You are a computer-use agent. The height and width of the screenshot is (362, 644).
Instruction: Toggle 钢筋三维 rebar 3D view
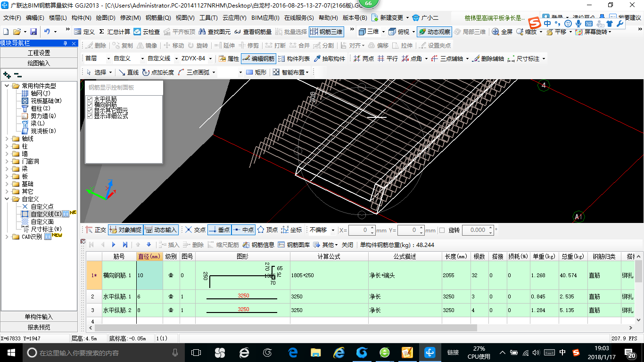click(x=326, y=32)
